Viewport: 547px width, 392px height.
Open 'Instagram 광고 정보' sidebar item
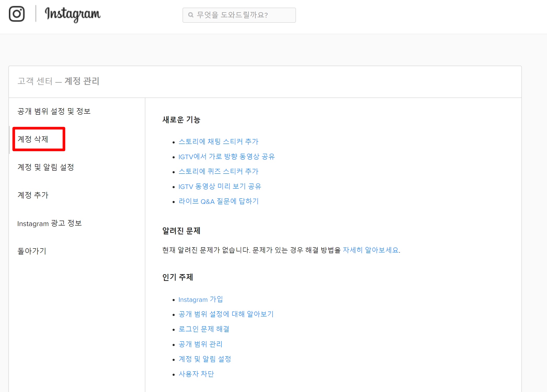pos(49,223)
